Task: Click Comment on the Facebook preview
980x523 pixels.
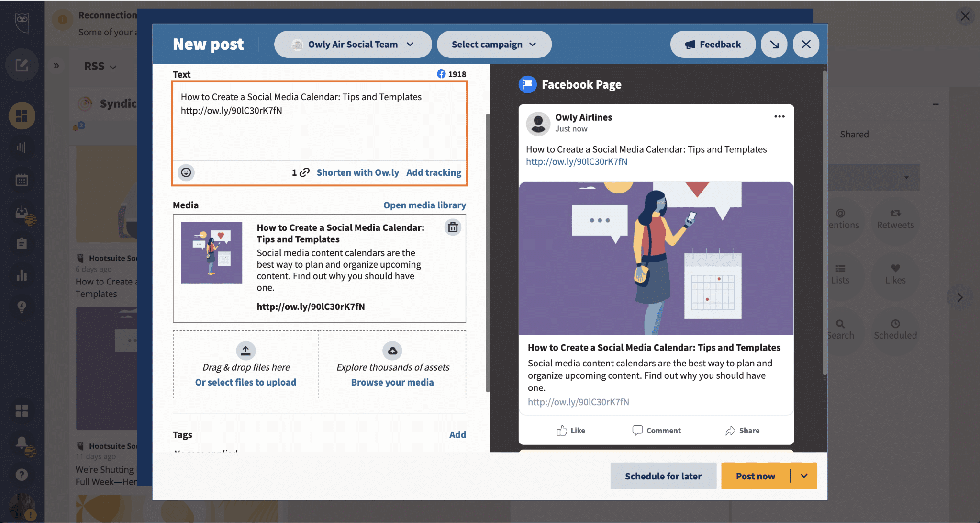Action: coord(657,431)
